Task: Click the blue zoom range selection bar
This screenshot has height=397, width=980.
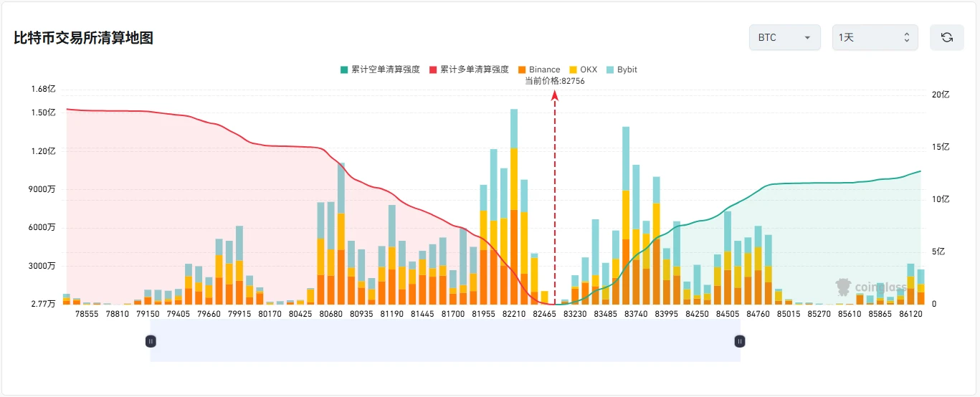Action: coord(445,340)
